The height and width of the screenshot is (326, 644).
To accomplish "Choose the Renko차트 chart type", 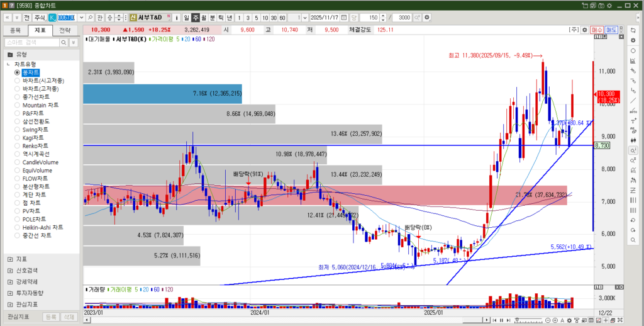I will tap(18, 146).
